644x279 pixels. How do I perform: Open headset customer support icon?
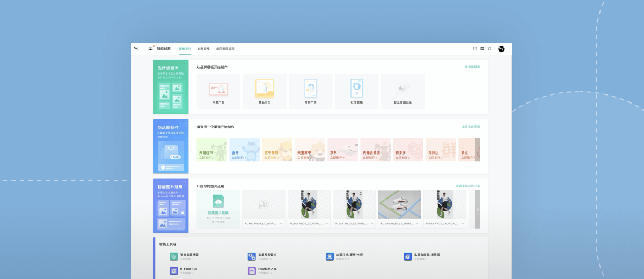click(489, 49)
